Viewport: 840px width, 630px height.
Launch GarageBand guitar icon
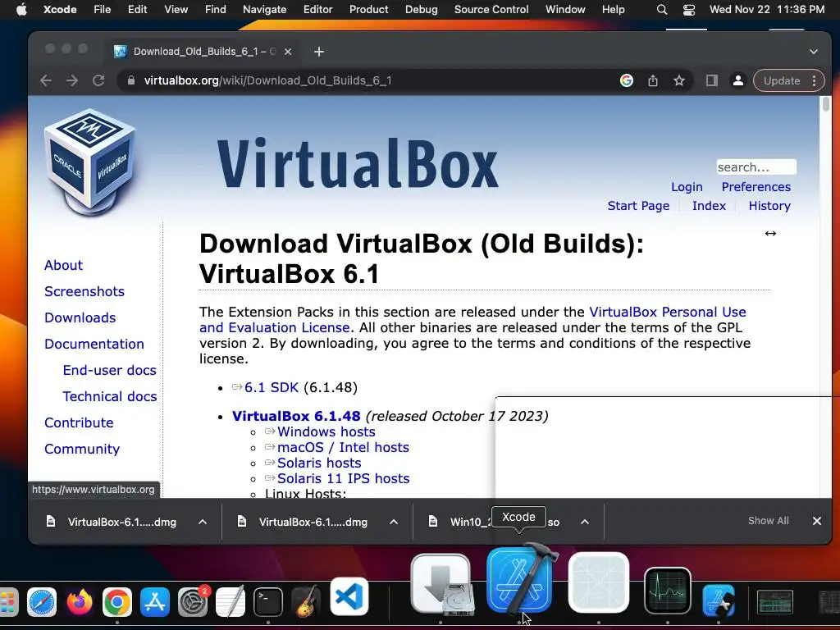306,601
